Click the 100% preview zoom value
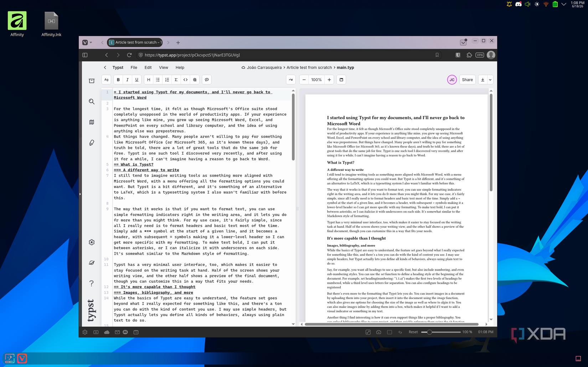Image resolution: width=588 pixels, height=367 pixels. [316, 80]
